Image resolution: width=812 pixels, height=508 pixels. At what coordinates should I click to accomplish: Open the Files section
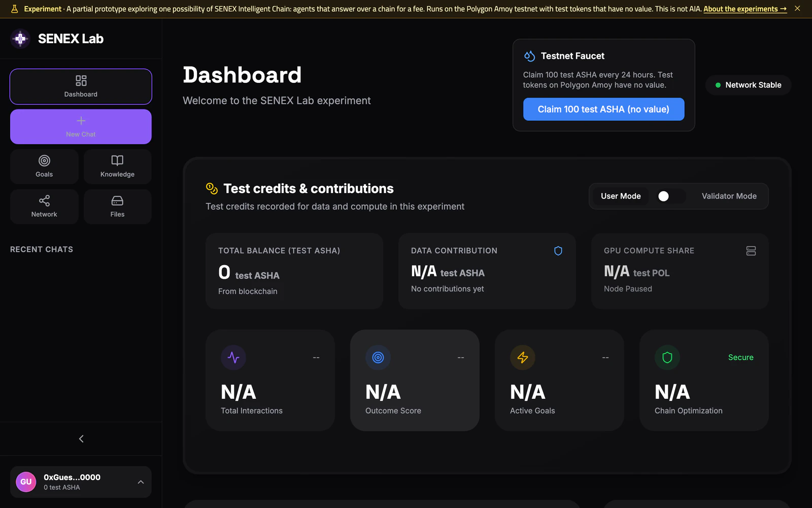[x=117, y=206]
